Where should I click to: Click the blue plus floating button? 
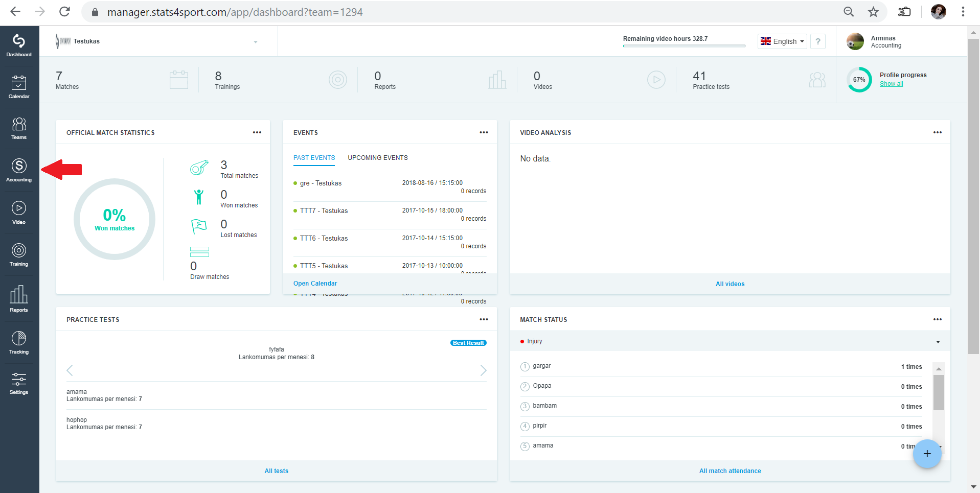pos(927,454)
